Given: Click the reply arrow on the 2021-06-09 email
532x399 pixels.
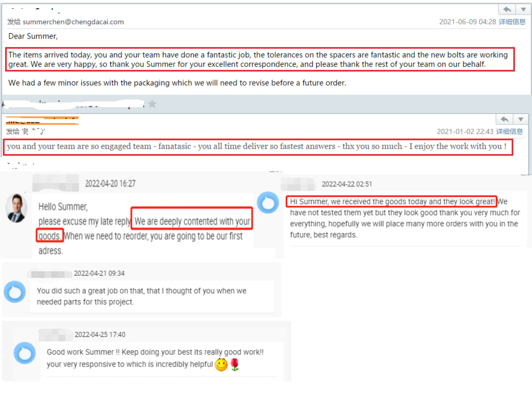Looking at the screenshot, I should pyautogui.click(x=507, y=10).
